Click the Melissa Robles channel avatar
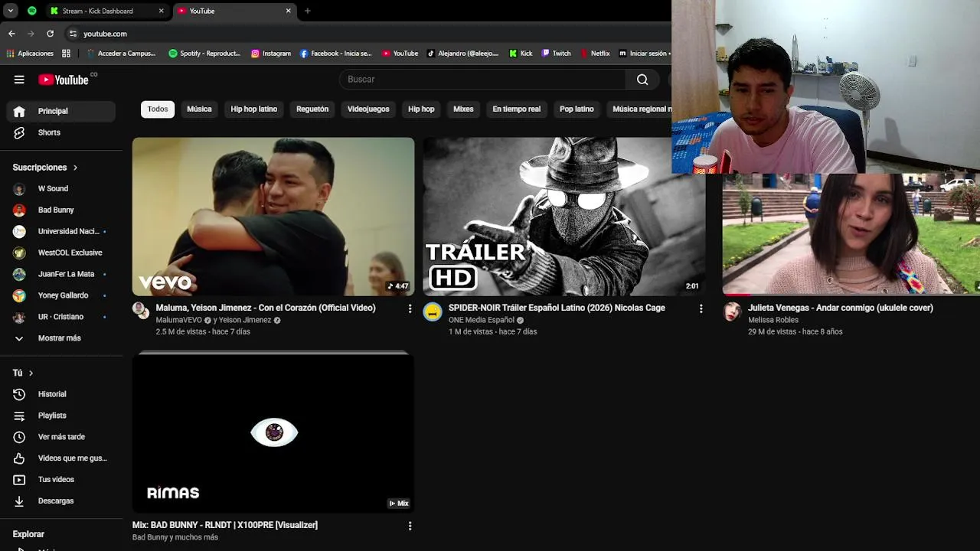The height and width of the screenshot is (551, 980). point(733,311)
